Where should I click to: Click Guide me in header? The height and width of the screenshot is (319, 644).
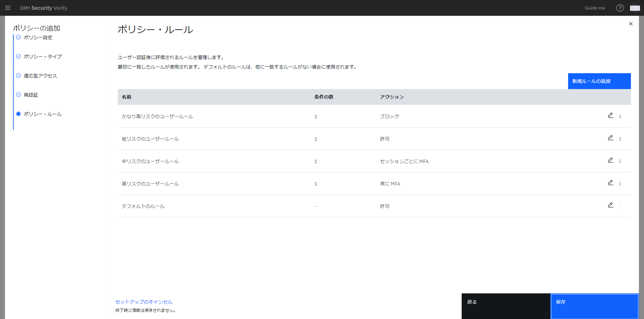[x=595, y=8]
